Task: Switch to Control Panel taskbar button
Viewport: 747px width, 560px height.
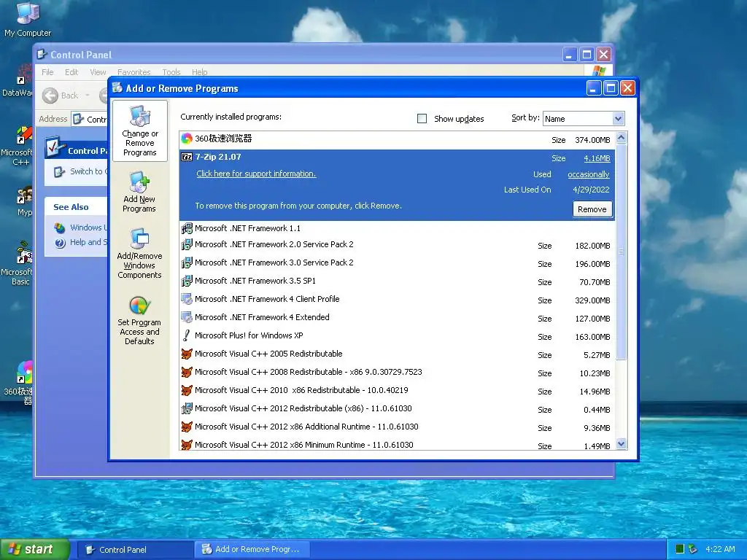Action: [x=135, y=550]
